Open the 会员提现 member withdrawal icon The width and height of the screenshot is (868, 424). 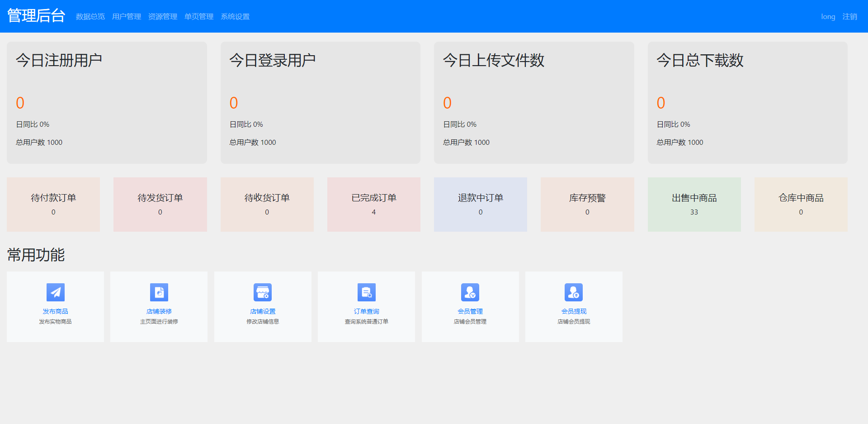pos(573,292)
